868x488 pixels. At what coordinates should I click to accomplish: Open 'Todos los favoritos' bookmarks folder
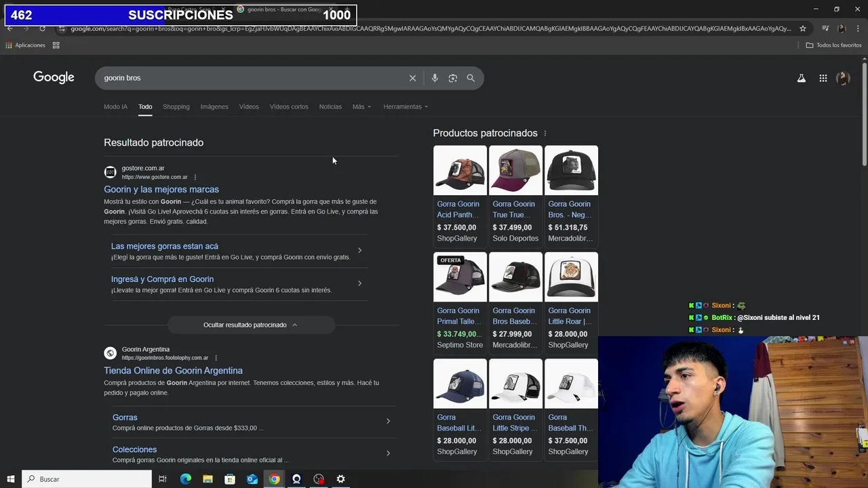[833, 45]
